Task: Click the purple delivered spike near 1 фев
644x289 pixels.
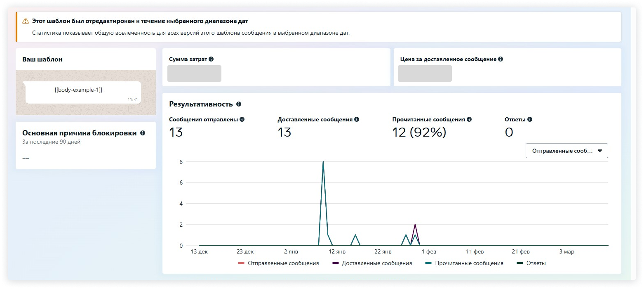Action: [x=415, y=225]
